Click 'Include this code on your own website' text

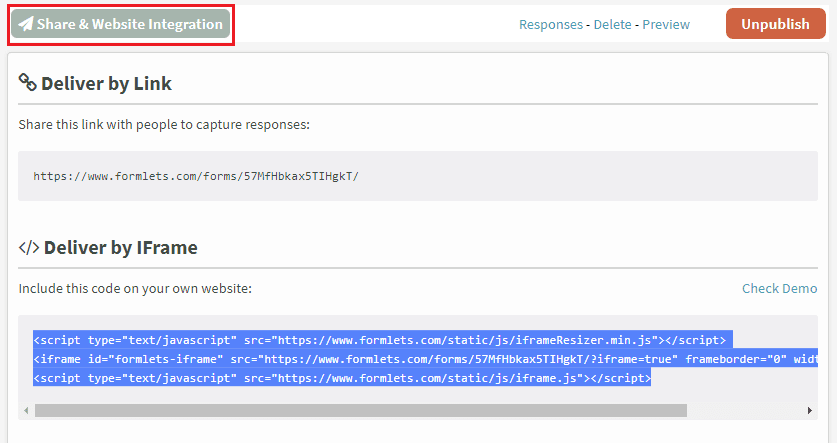pos(135,288)
